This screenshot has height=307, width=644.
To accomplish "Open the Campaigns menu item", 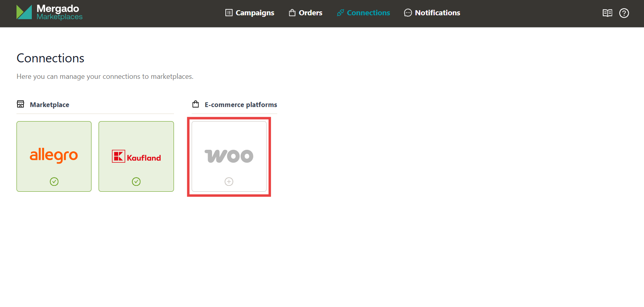I will coord(250,13).
